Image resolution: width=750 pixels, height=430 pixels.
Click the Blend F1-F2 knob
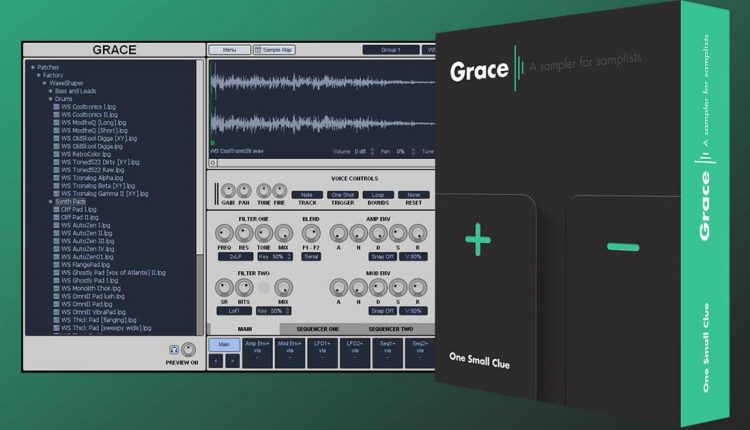pos(310,233)
